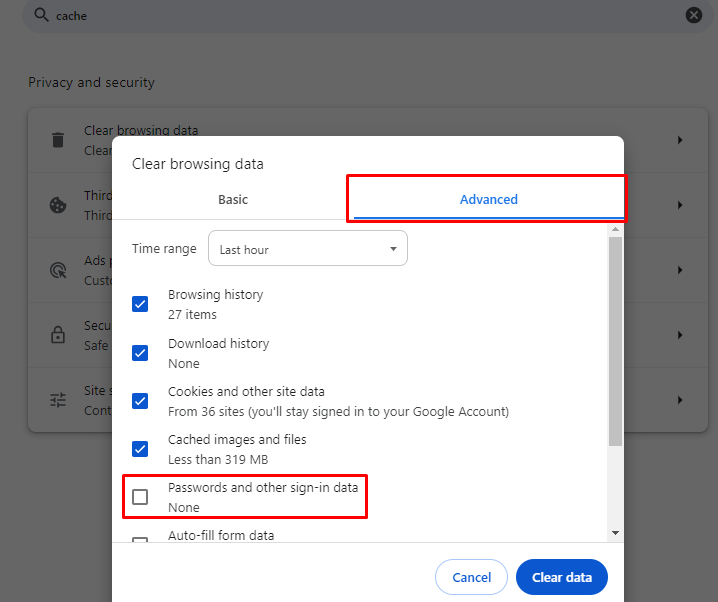The height and width of the screenshot is (602, 718).
Task: Click the trash can icon for clearing data
Action: pyautogui.click(x=58, y=140)
